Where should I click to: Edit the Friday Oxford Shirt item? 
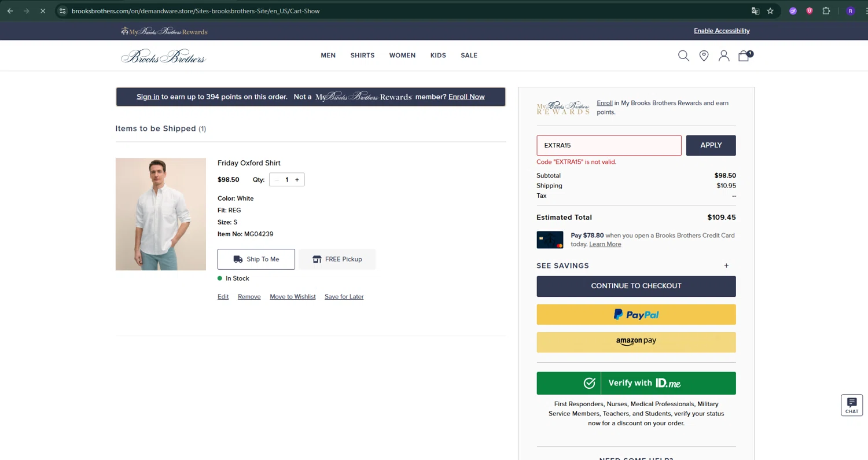(223, 297)
